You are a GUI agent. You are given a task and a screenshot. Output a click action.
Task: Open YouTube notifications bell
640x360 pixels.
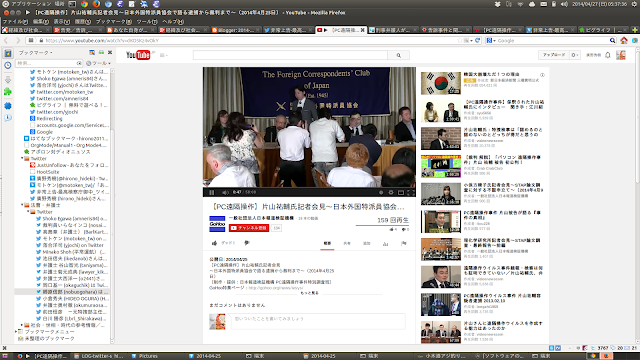[x=608, y=55]
